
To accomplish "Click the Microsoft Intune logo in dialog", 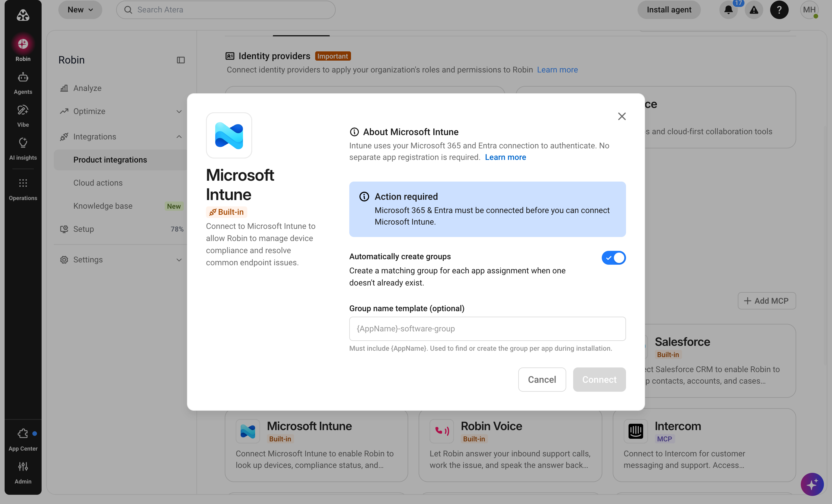I will point(229,135).
